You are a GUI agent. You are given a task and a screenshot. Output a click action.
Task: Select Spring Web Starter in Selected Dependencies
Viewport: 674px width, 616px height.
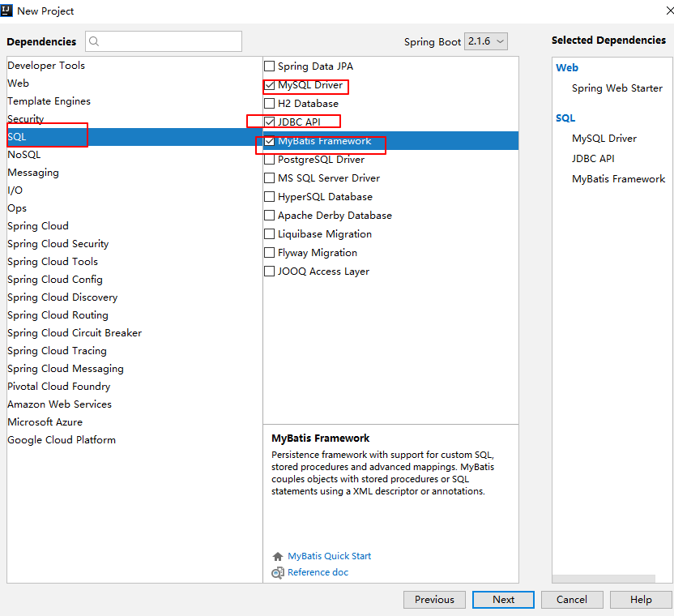pos(617,88)
